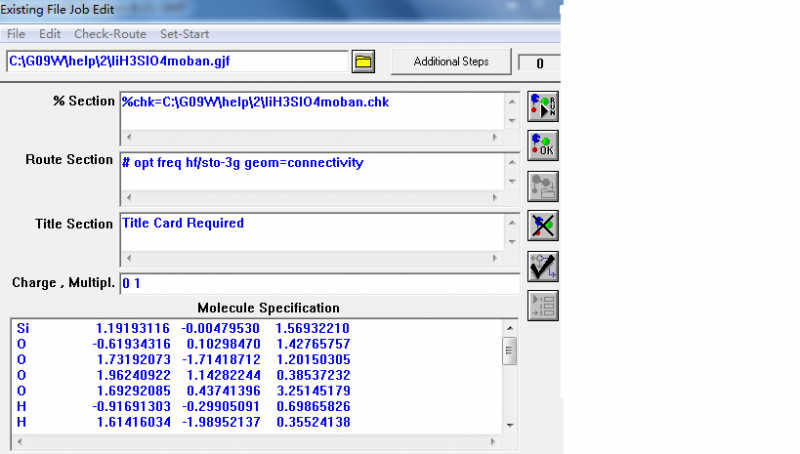
Task: Open the yellow folder browse icon
Action: (x=363, y=62)
